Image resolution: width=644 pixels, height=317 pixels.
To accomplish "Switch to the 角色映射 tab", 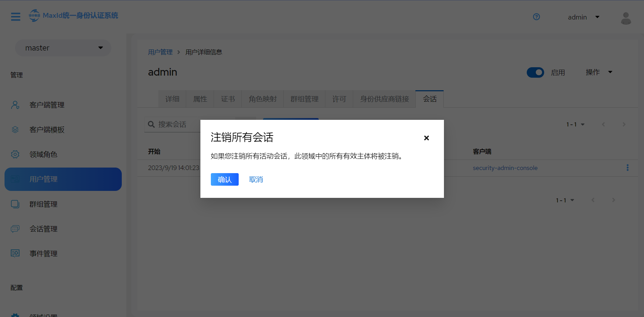I will pyautogui.click(x=263, y=99).
